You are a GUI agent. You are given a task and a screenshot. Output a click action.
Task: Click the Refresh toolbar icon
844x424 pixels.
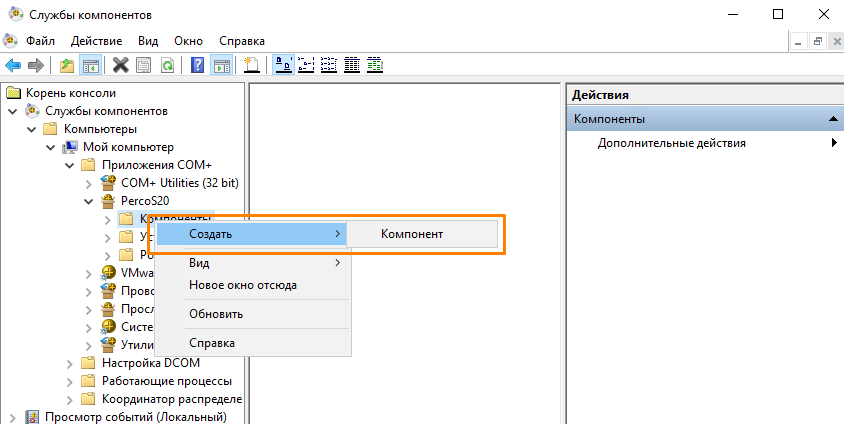(168, 65)
